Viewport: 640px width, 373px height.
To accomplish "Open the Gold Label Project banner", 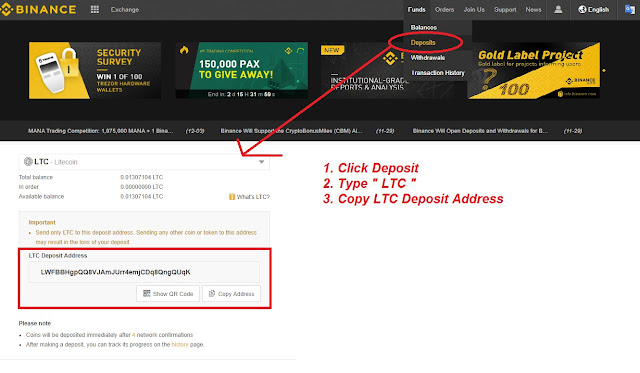I will pyautogui.click(x=533, y=70).
